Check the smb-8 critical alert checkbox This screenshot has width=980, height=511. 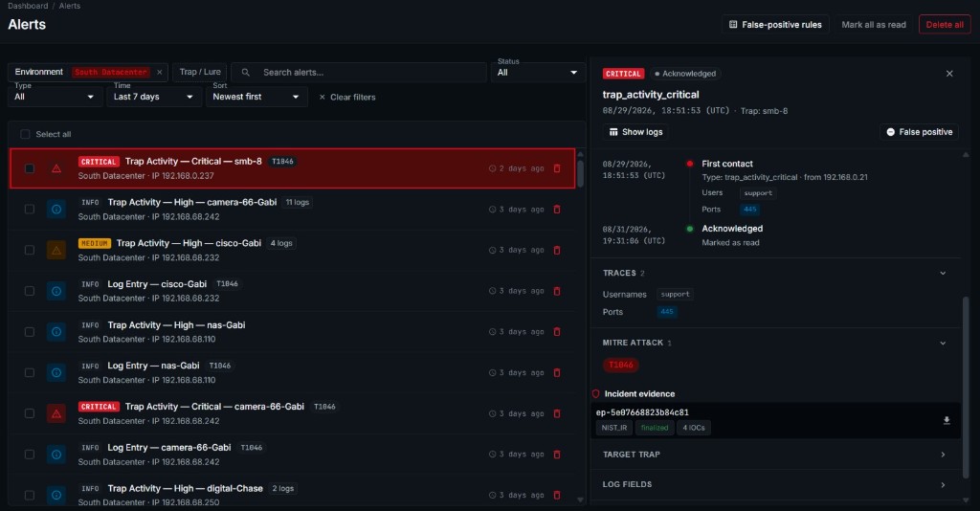click(x=30, y=168)
